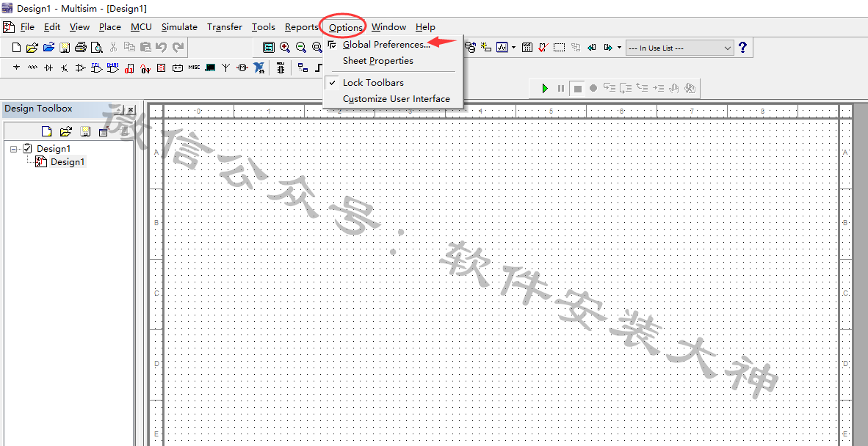Image resolution: width=868 pixels, height=446 pixels.
Task: Place an advanced peripheral via display icon
Action: point(210,68)
